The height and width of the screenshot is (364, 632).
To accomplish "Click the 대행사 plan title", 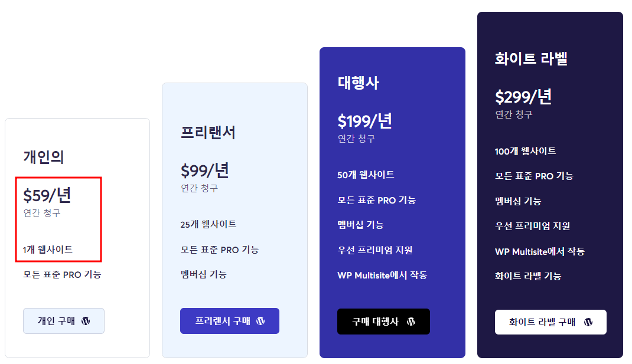I will [359, 83].
